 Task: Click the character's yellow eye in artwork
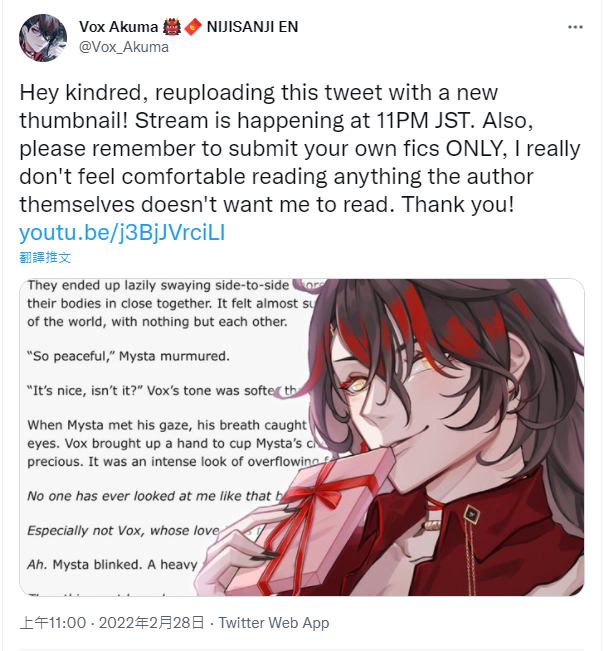(358, 384)
